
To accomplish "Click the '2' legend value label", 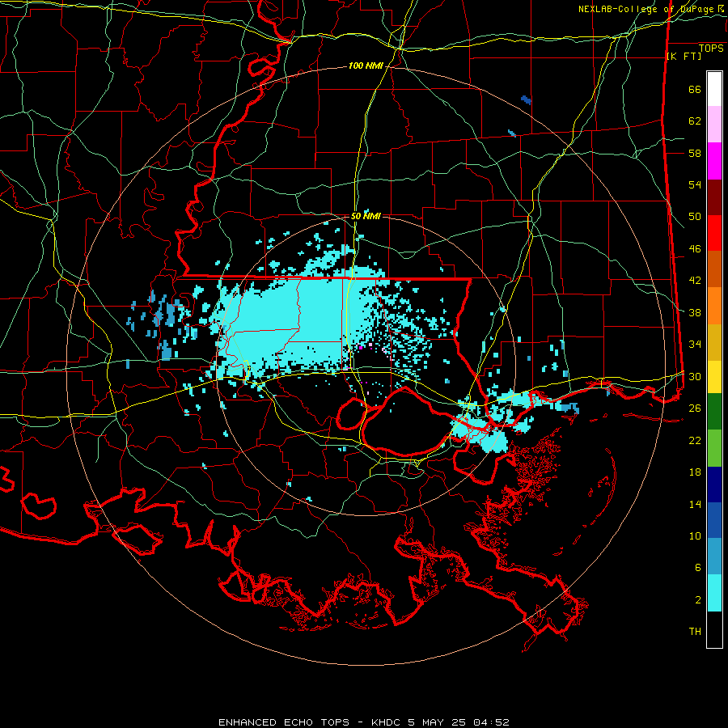I will (x=698, y=600).
